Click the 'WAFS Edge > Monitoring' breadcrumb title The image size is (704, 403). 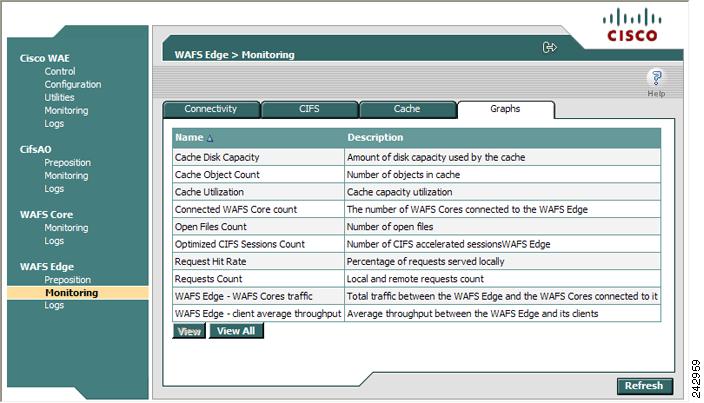coord(234,55)
